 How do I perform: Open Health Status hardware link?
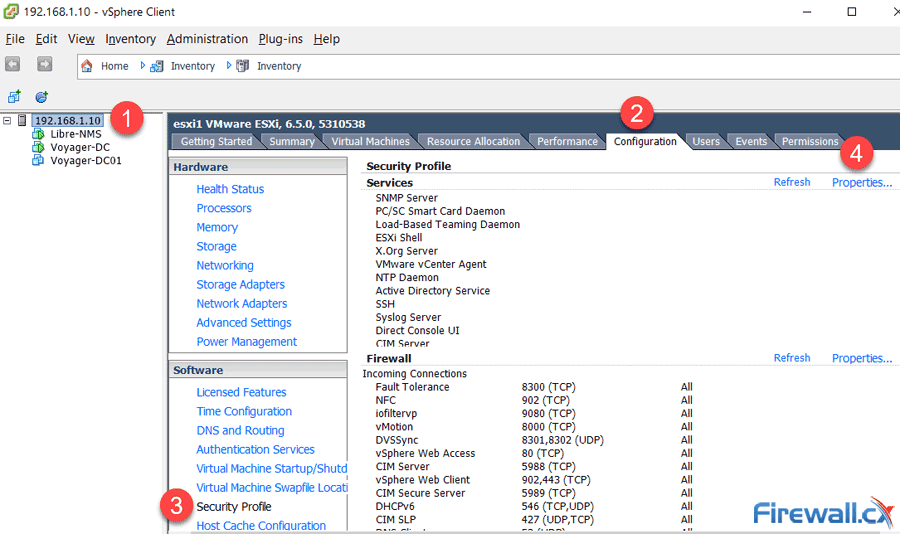pyautogui.click(x=230, y=189)
